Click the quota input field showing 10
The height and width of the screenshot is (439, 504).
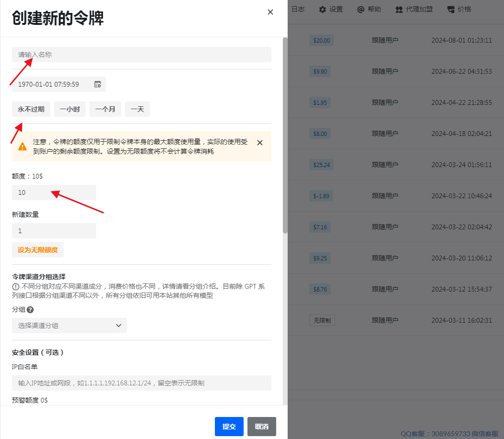point(54,192)
